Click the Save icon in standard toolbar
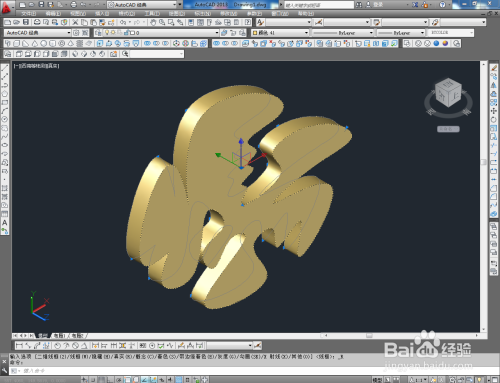This screenshot has height=383, width=500. [26, 22]
